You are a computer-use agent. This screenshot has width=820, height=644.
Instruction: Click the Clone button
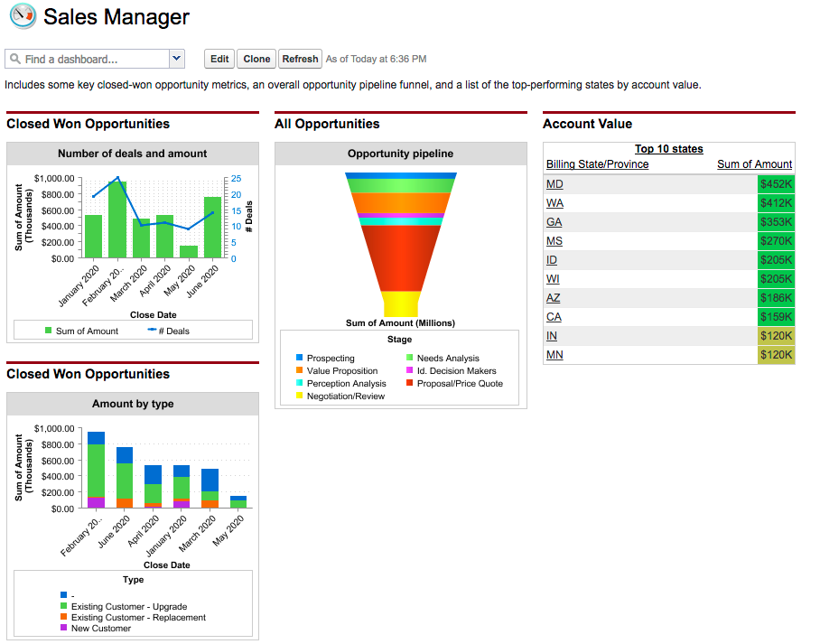pos(256,59)
